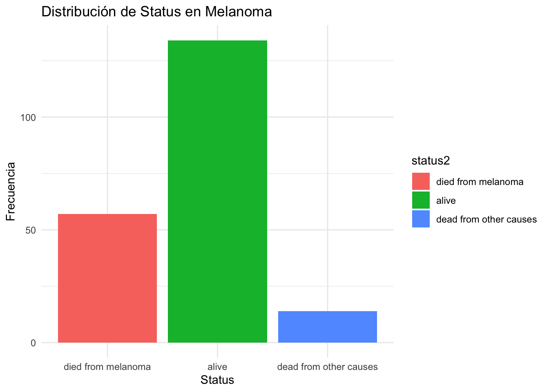Click the Status x-axis title

[x=217, y=380]
